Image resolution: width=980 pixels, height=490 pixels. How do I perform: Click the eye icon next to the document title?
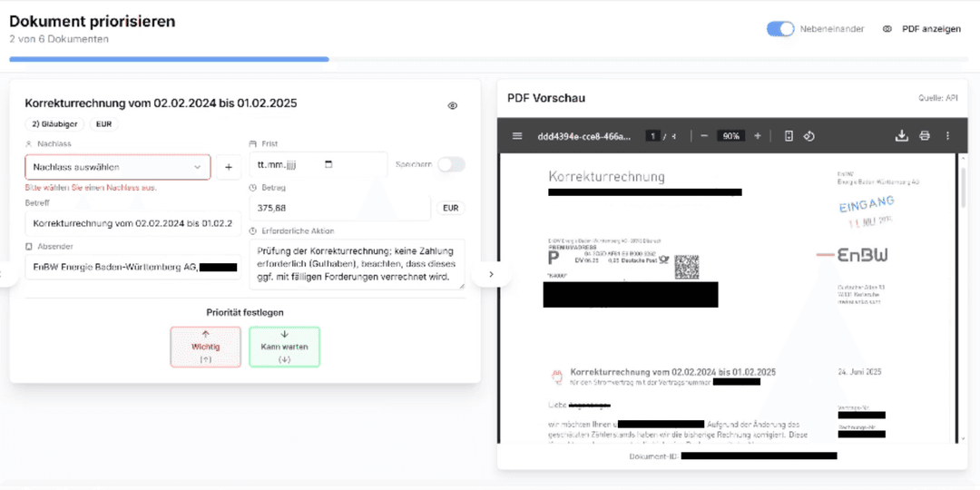[453, 106]
